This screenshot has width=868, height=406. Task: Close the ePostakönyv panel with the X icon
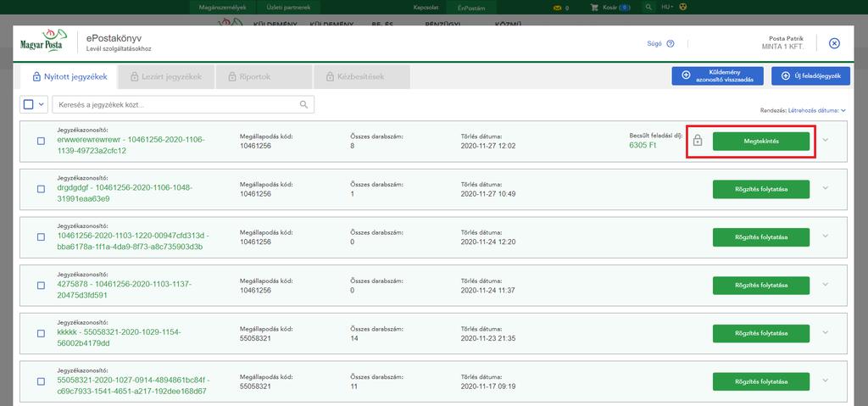(x=834, y=43)
